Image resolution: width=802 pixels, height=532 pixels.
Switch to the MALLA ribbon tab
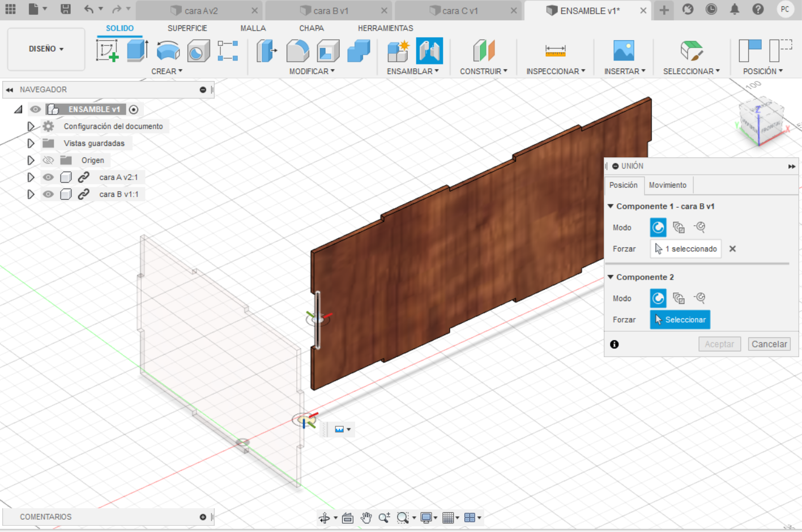coord(253,28)
